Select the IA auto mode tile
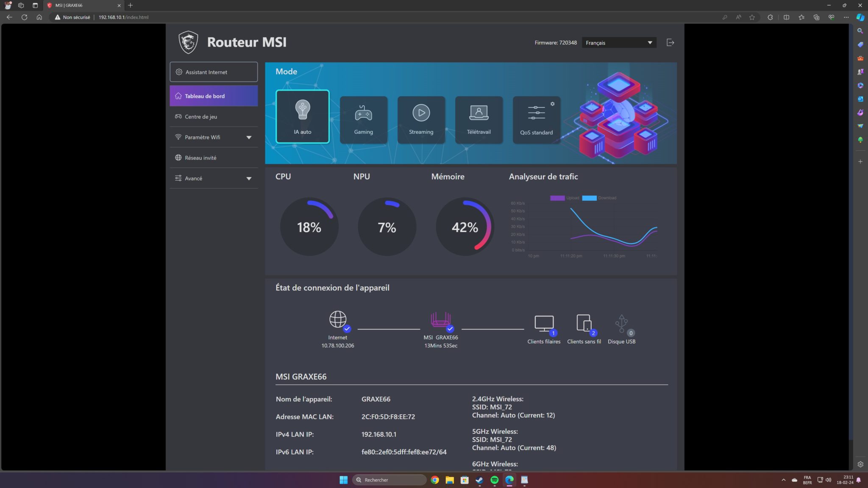Image resolution: width=868 pixels, height=488 pixels. 302,116
